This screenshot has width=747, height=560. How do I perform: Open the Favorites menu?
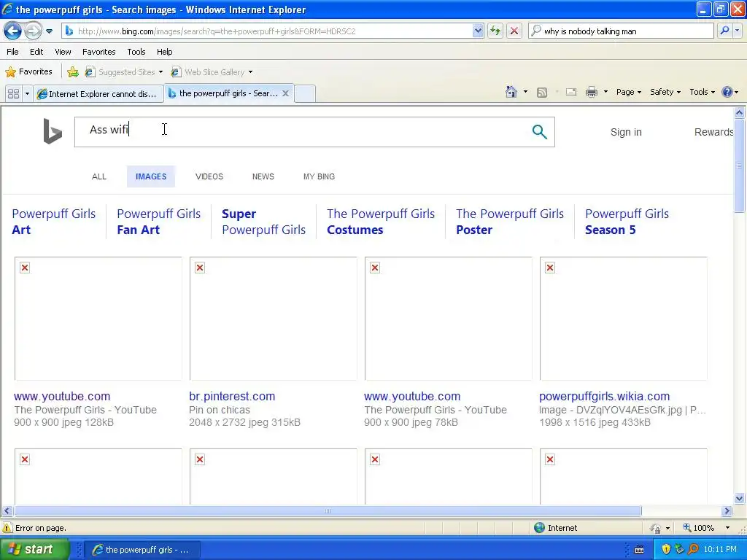click(x=99, y=52)
